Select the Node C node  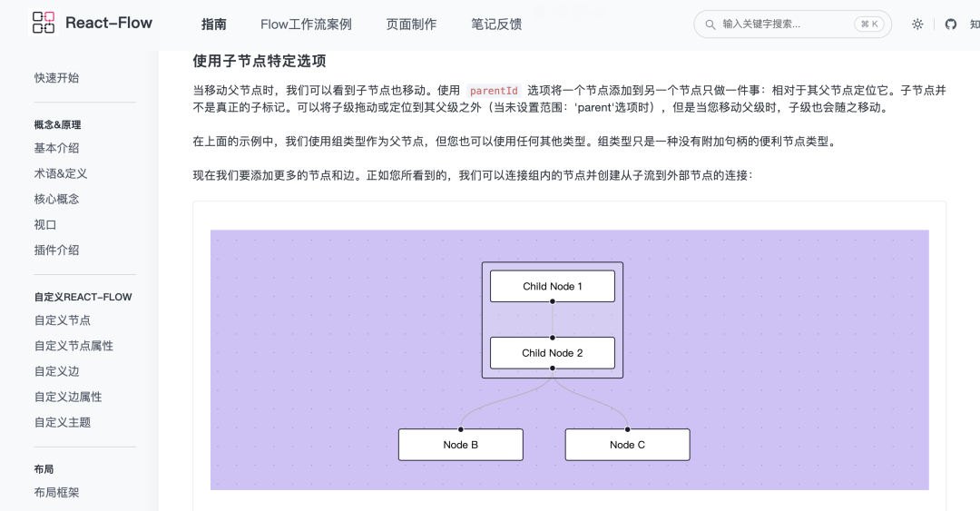[x=628, y=445]
